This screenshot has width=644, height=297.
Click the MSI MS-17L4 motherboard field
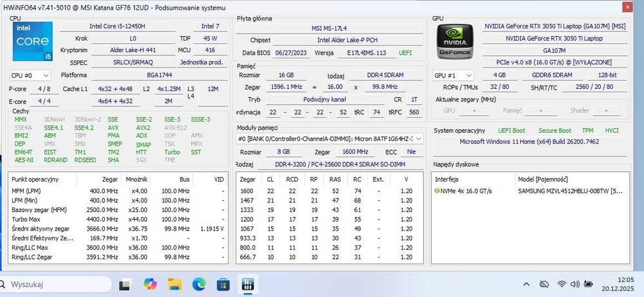[x=329, y=28]
